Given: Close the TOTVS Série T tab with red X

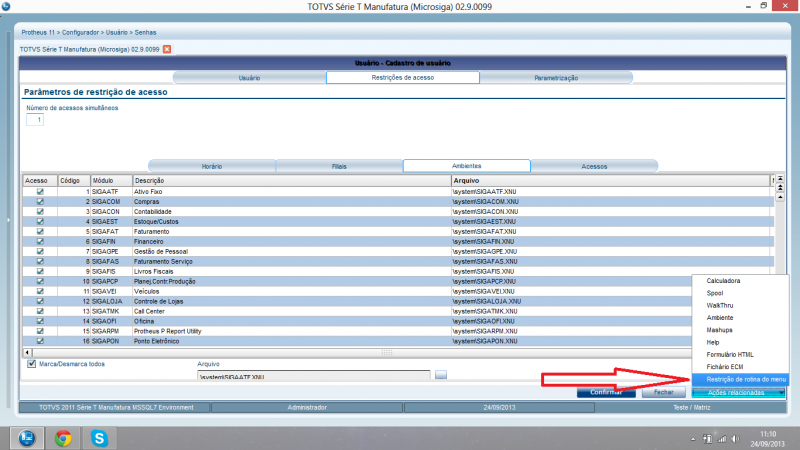Looking at the screenshot, I should click(x=167, y=49).
